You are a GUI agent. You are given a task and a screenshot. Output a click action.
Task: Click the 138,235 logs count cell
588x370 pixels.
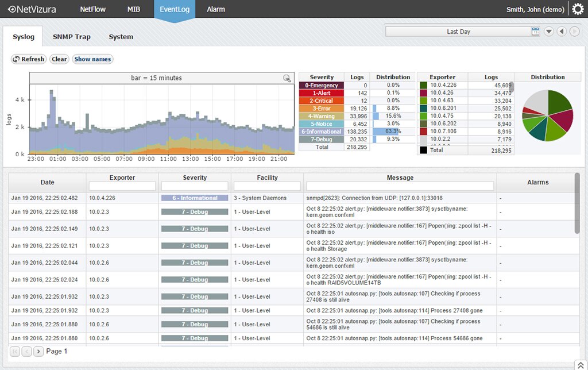point(357,132)
